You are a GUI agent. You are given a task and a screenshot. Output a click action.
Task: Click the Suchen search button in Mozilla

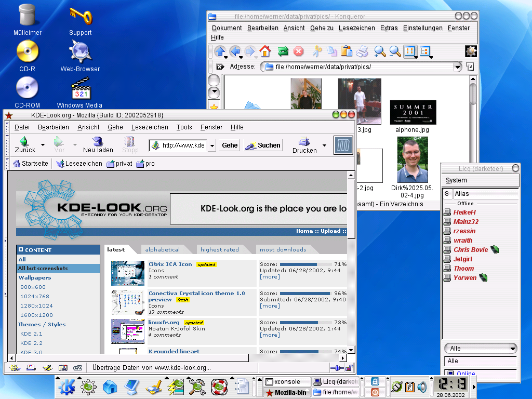[262, 145]
